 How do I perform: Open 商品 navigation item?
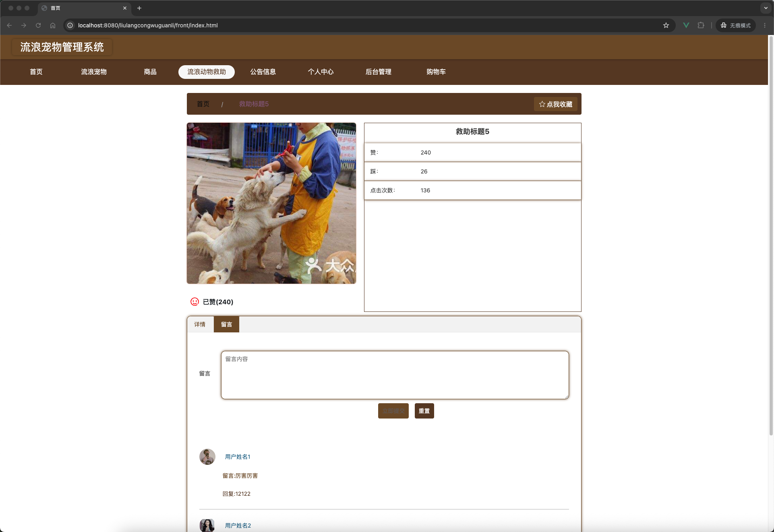[150, 72]
